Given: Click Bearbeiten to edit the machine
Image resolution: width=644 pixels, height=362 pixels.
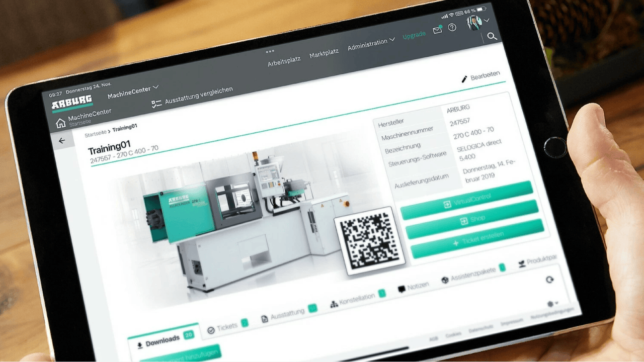Looking at the screenshot, I should (x=480, y=76).
